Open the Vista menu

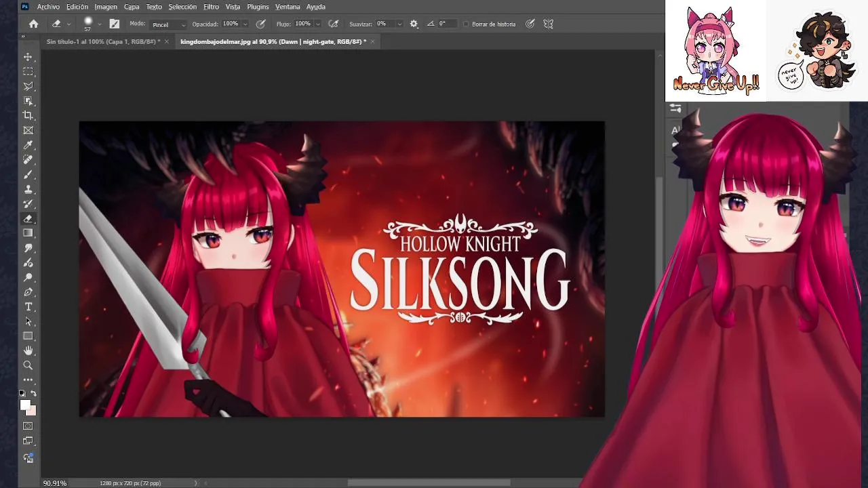tap(233, 7)
